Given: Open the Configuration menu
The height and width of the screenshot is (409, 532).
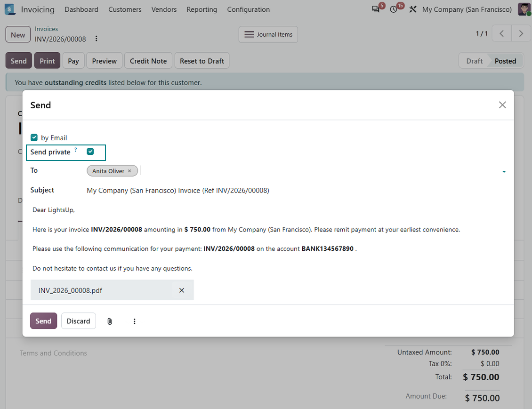Looking at the screenshot, I should (x=249, y=9).
